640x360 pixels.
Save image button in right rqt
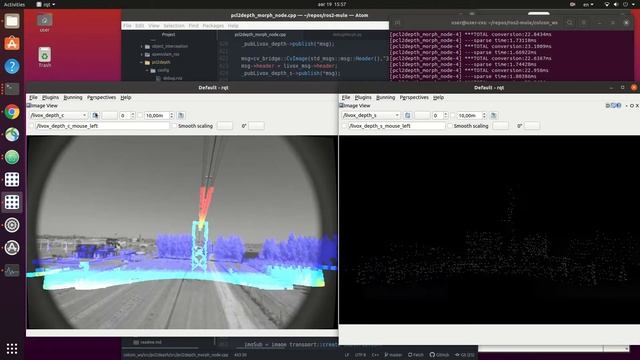click(493, 116)
